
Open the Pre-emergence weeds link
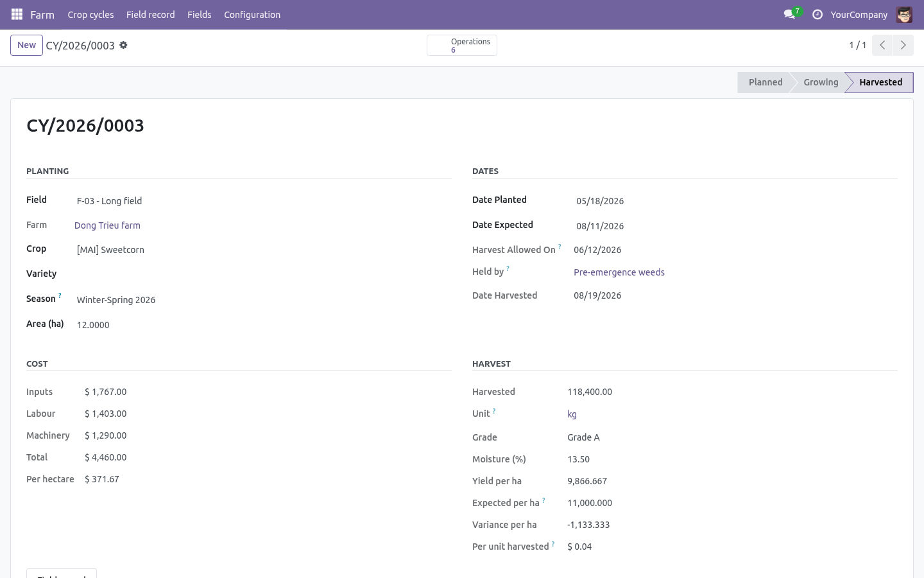point(619,272)
